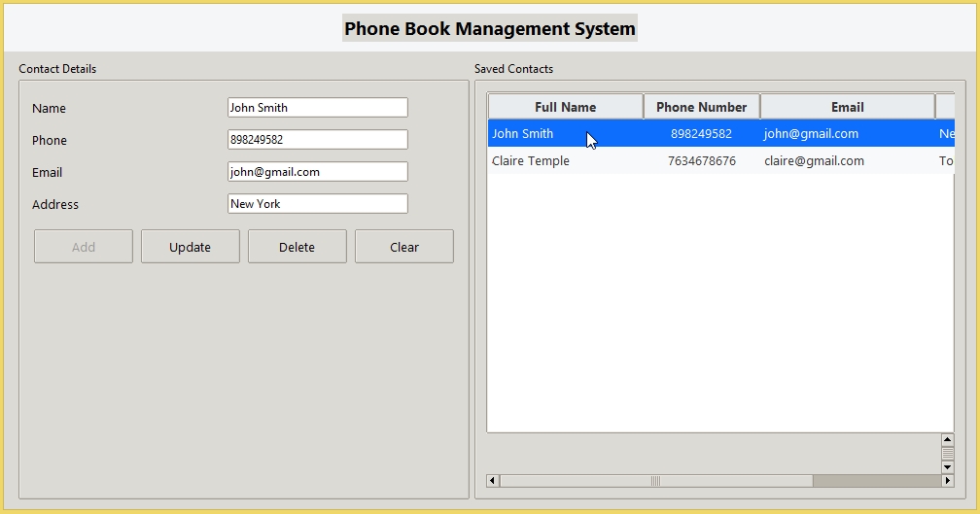This screenshot has width=980, height=514.
Task: Click the greyed-out Add button
Action: 84,247
